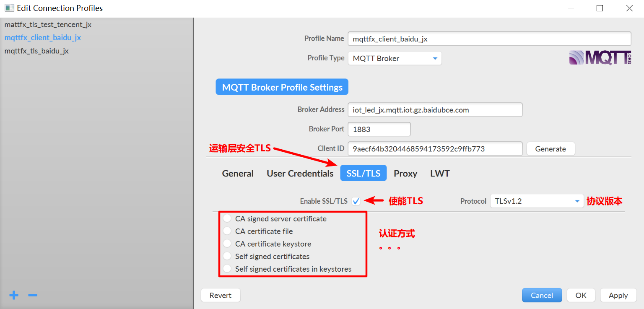Switch to the LWT tab

[x=440, y=174]
